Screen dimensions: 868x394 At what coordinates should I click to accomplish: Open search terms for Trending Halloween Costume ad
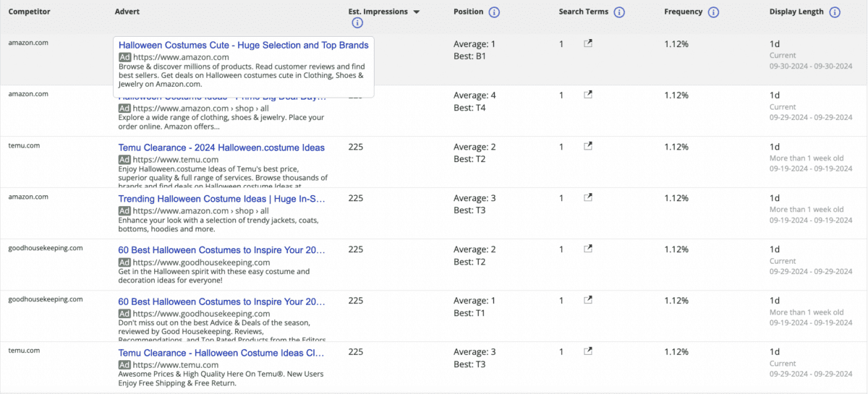(588, 197)
